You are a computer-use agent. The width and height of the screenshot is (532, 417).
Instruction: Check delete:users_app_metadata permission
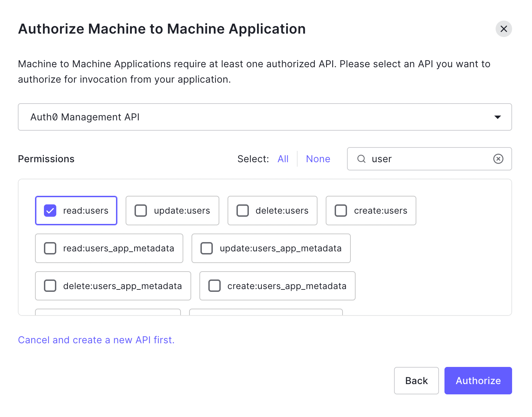50,286
